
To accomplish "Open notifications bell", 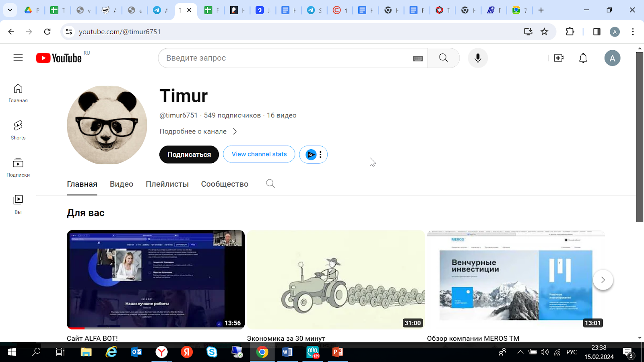I will tap(583, 58).
